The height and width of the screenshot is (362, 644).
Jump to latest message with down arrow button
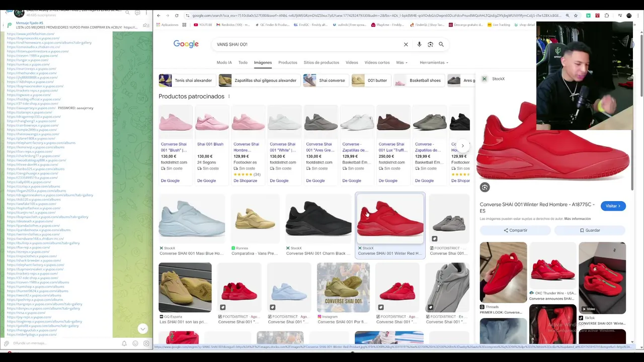click(143, 329)
